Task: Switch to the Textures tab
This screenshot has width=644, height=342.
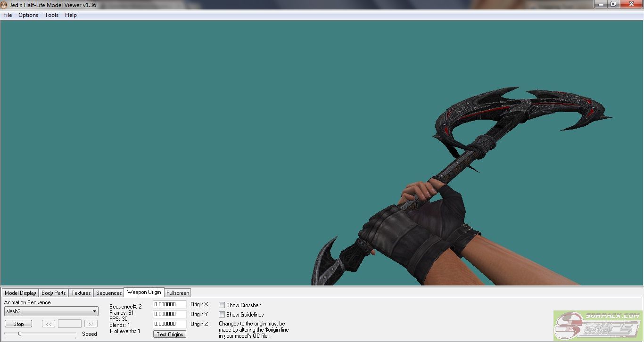Action: click(x=81, y=293)
